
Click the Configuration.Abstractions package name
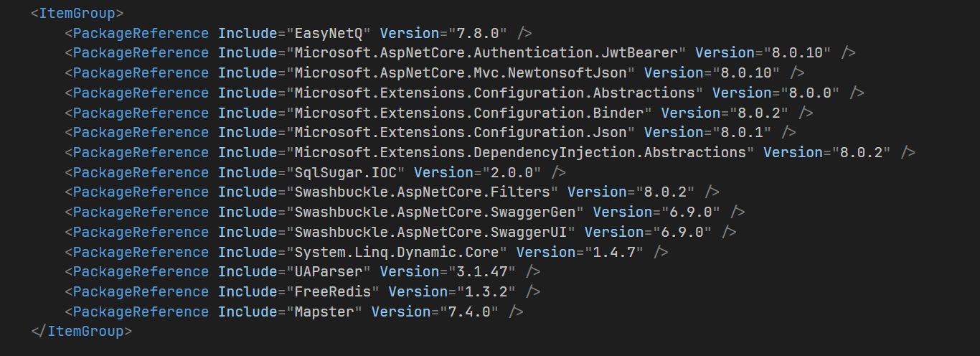[x=495, y=93]
